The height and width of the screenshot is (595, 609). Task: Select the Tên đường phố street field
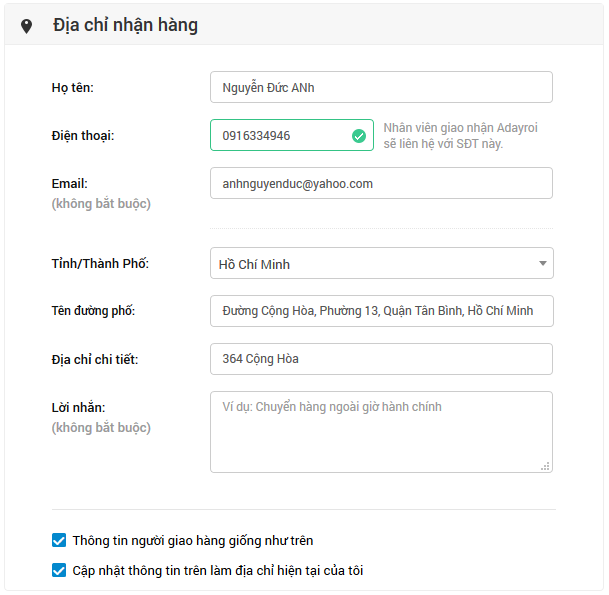382,311
